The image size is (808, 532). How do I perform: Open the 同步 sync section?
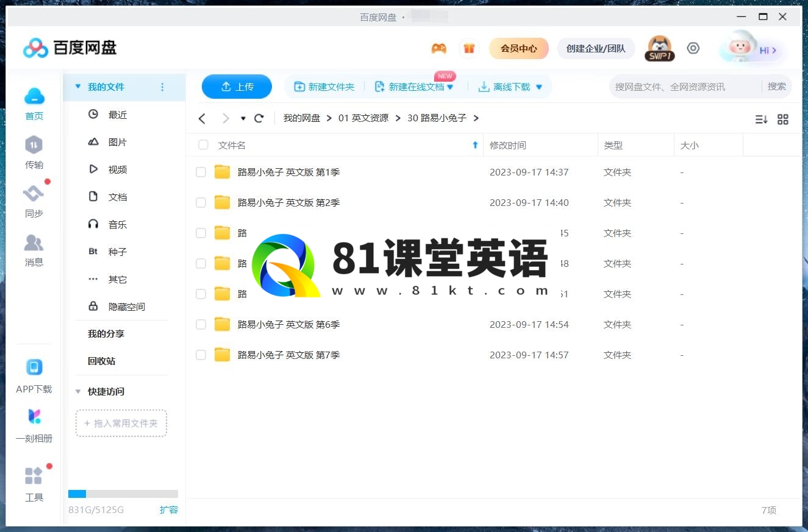pos(34,201)
